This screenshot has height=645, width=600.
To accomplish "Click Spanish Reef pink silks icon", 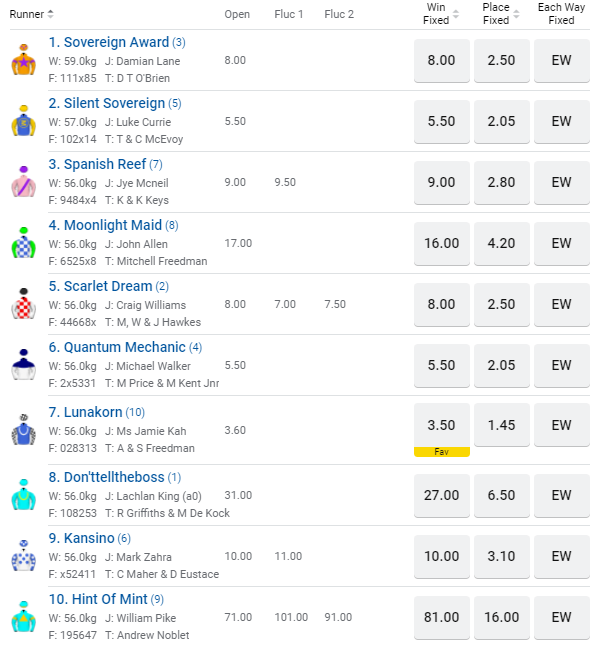I will pos(23,183).
